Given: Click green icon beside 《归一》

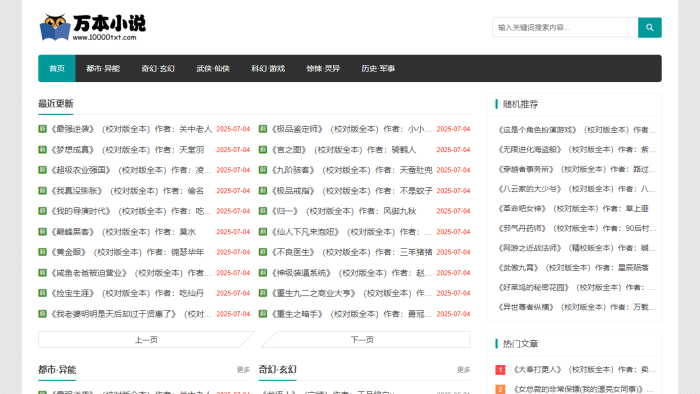Looking at the screenshot, I should pyautogui.click(x=263, y=211).
